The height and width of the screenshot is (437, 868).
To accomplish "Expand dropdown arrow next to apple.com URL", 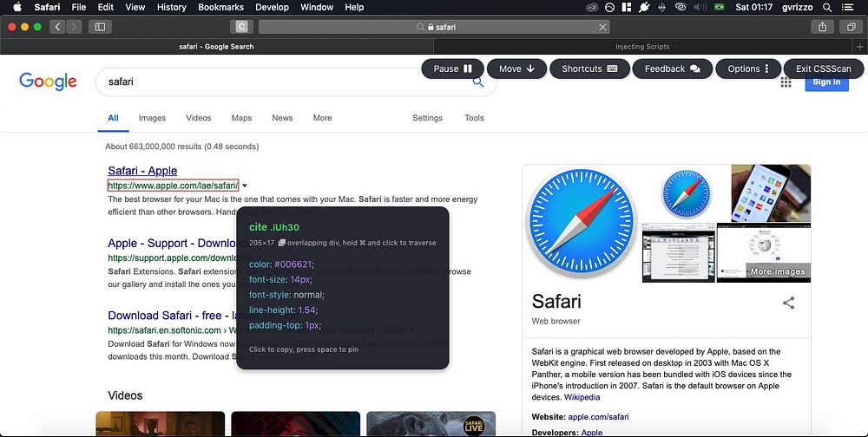I will click(245, 186).
